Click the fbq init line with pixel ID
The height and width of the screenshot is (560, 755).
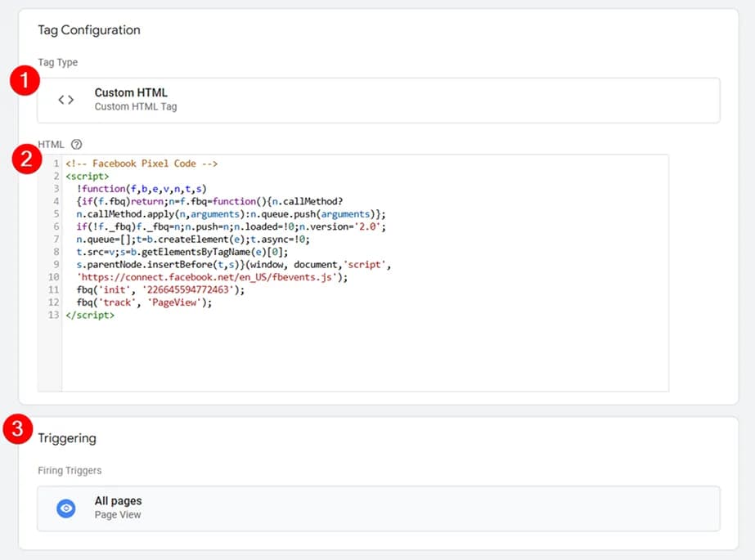tap(160, 289)
